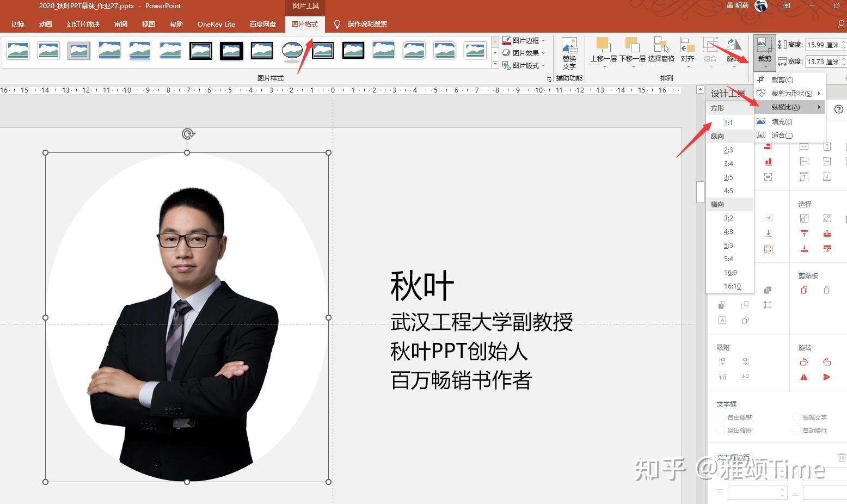
Task: Click the red dotted frame icon
Action: [x=768, y=249]
